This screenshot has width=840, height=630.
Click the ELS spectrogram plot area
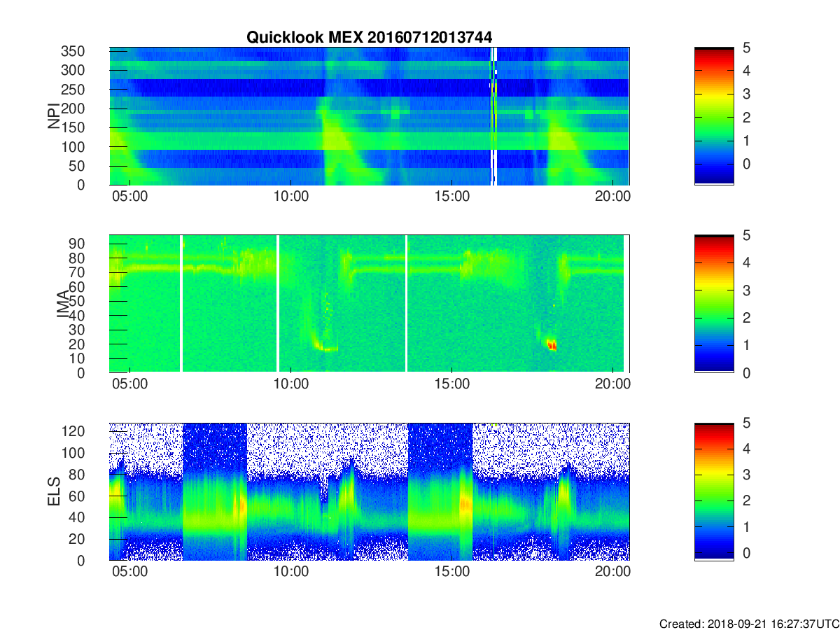coord(369,491)
